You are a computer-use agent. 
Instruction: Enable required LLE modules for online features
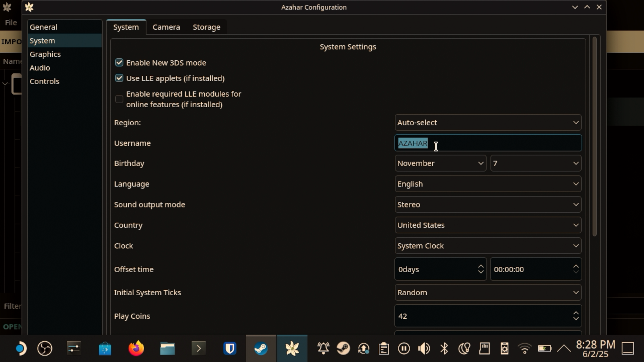pyautogui.click(x=119, y=99)
